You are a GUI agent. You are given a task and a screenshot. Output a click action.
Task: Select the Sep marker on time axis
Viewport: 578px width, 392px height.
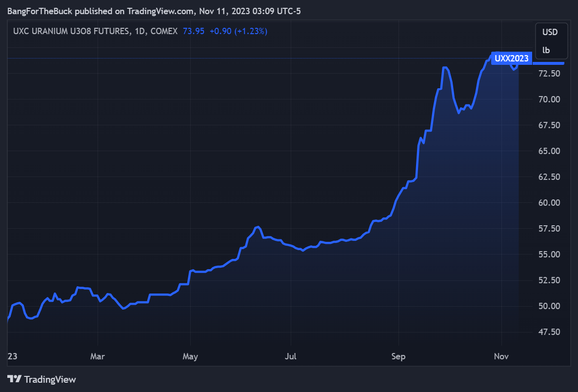[x=399, y=356]
